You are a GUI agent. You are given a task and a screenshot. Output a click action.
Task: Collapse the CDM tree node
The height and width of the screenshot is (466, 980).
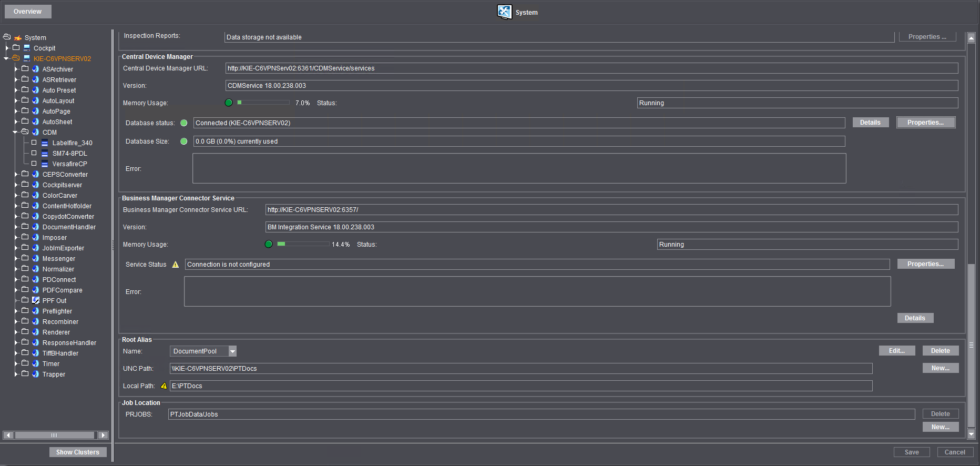15,132
